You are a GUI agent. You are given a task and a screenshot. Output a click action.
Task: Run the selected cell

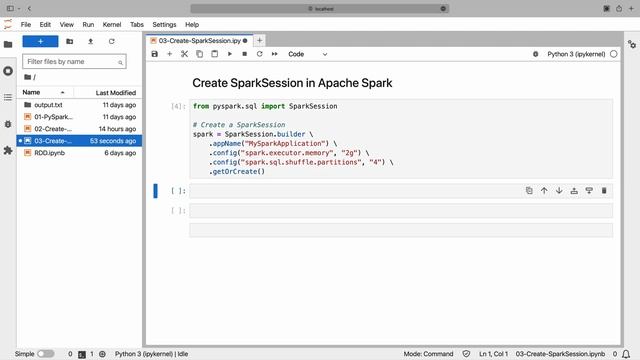click(x=229, y=54)
